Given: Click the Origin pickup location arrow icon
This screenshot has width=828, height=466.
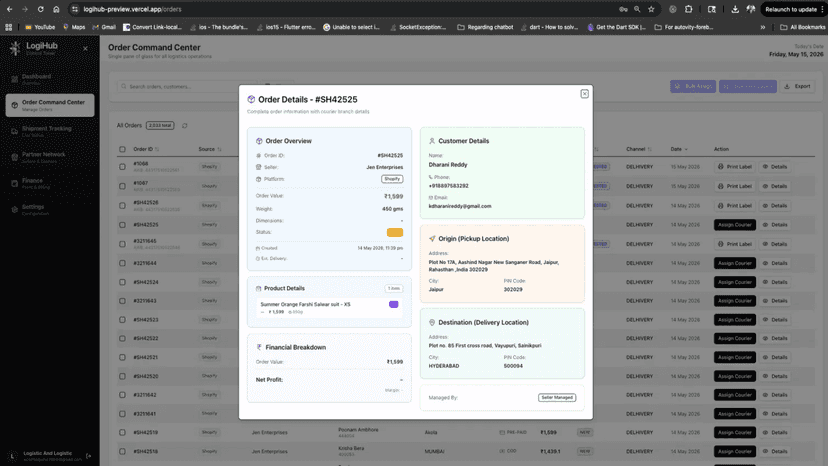Looking at the screenshot, I should [432, 239].
